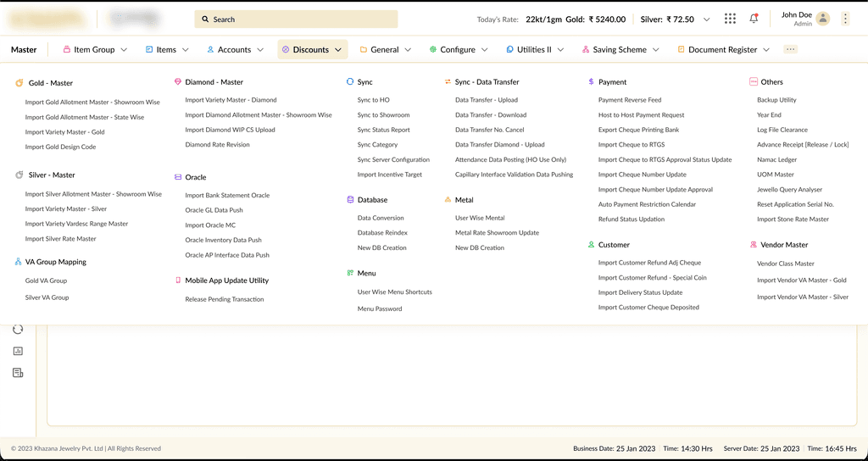868x461 pixels.
Task: Click the notification bell icon
Action: pos(754,19)
